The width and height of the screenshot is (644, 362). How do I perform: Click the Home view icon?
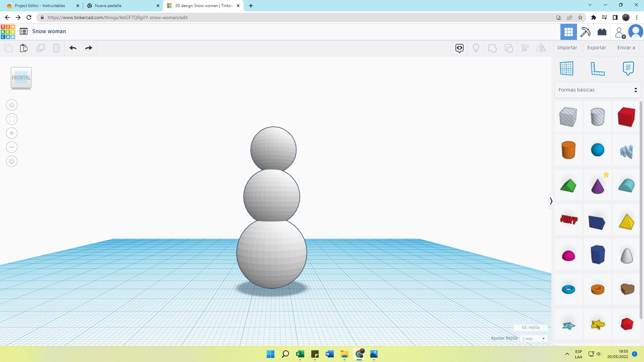pos(12,105)
